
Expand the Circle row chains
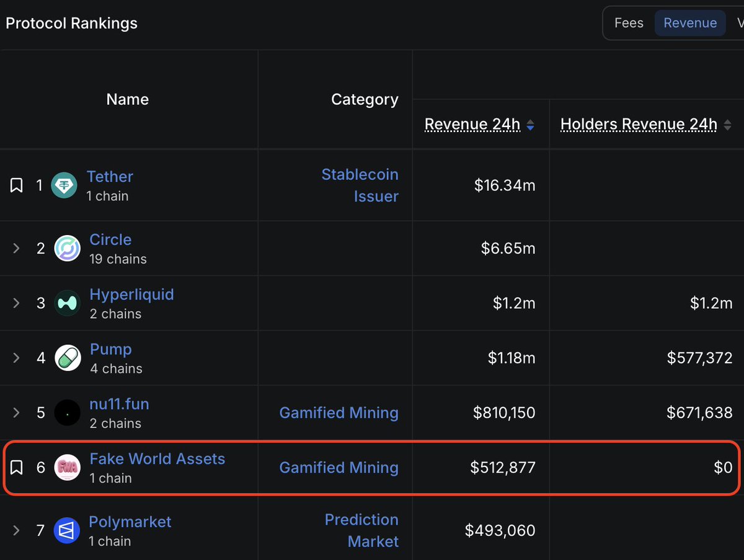pyautogui.click(x=17, y=248)
